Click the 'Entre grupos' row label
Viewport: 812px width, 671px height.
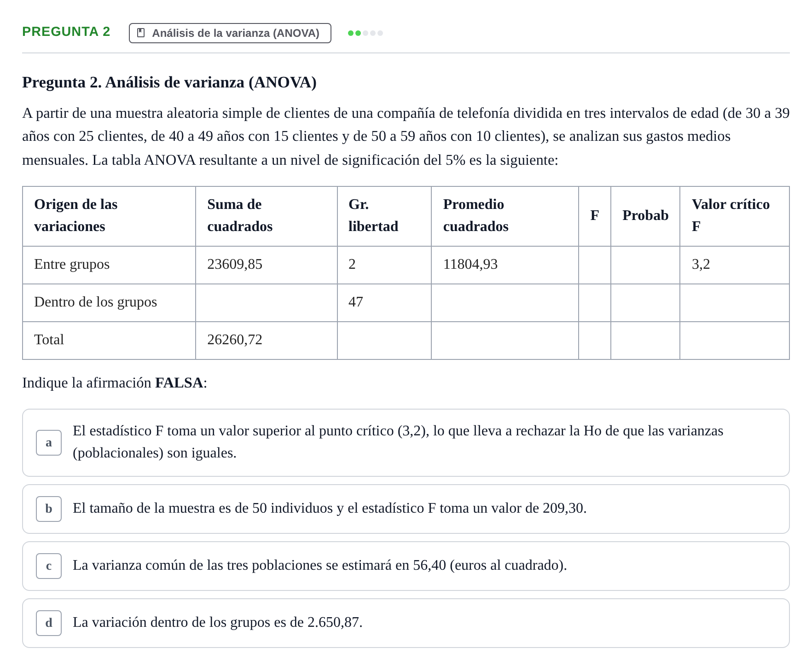[x=72, y=265]
